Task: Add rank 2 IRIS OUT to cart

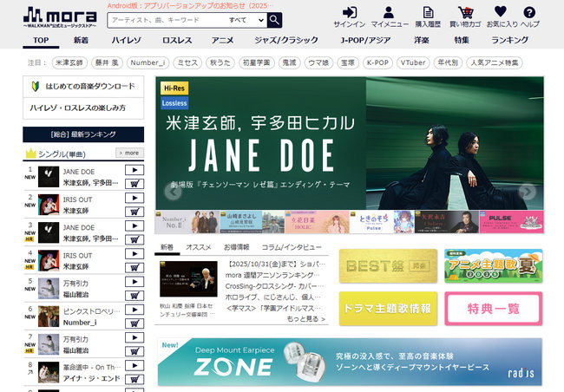Action: 134,212
